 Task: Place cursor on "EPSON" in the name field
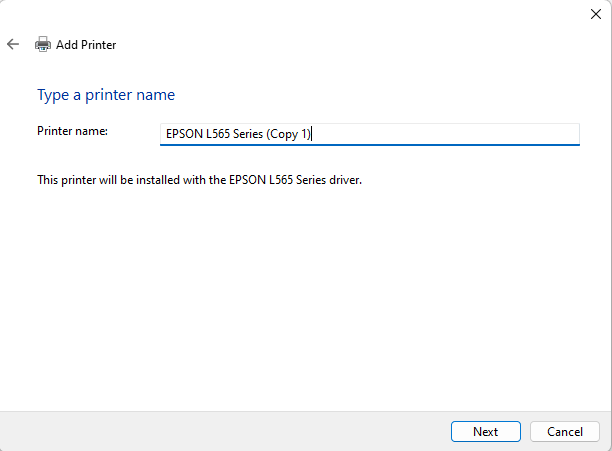184,134
